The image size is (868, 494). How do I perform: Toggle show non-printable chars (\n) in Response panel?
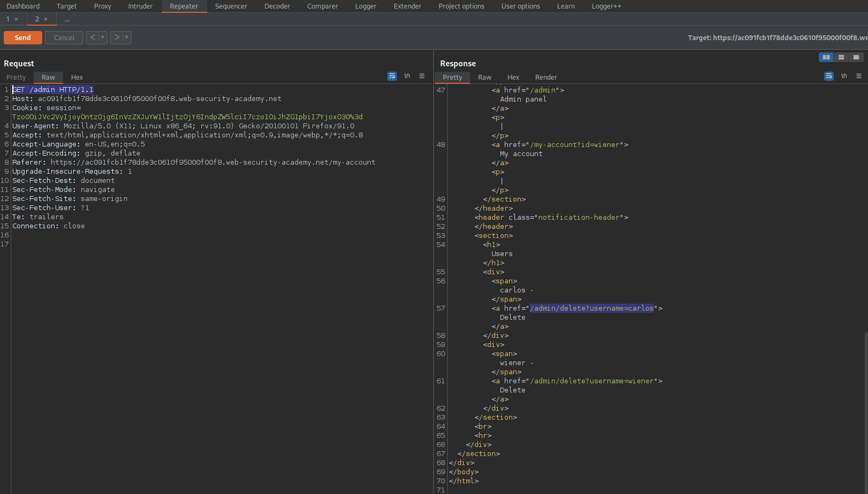844,76
